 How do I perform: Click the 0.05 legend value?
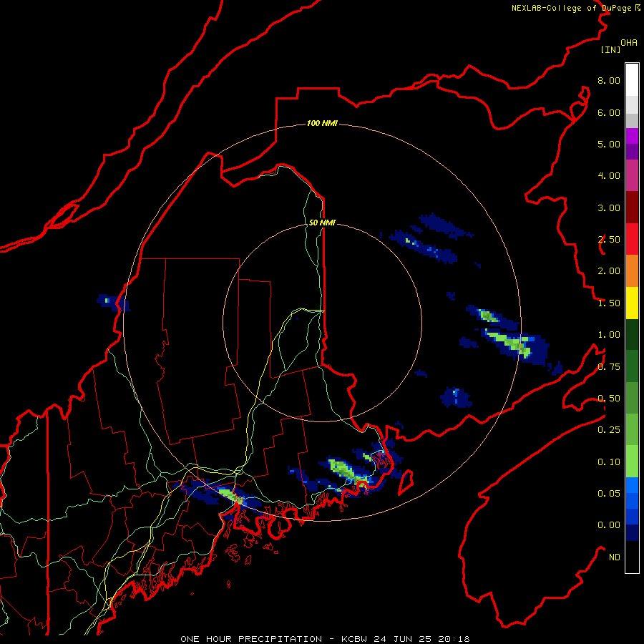(x=609, y=493)
